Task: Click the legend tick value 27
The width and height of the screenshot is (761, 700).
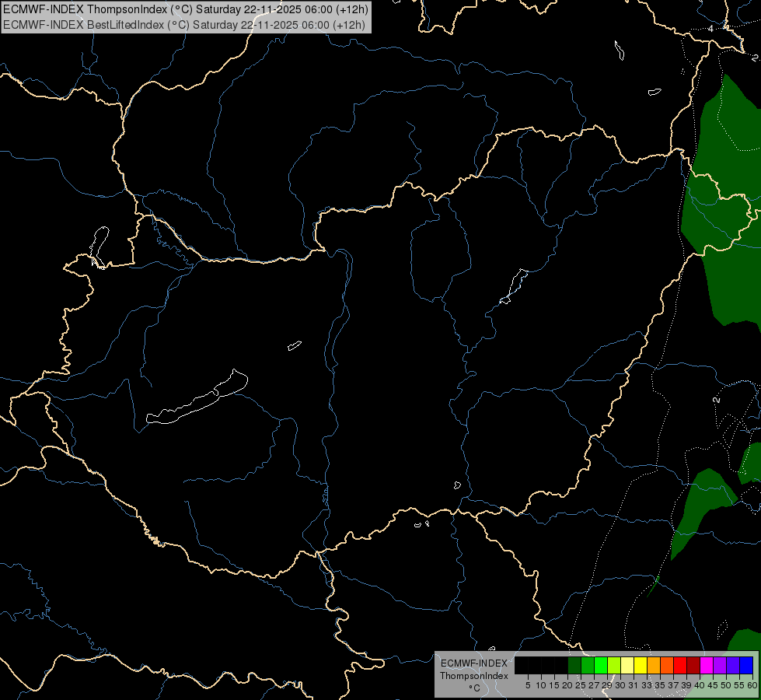Action: click(594, 685)
